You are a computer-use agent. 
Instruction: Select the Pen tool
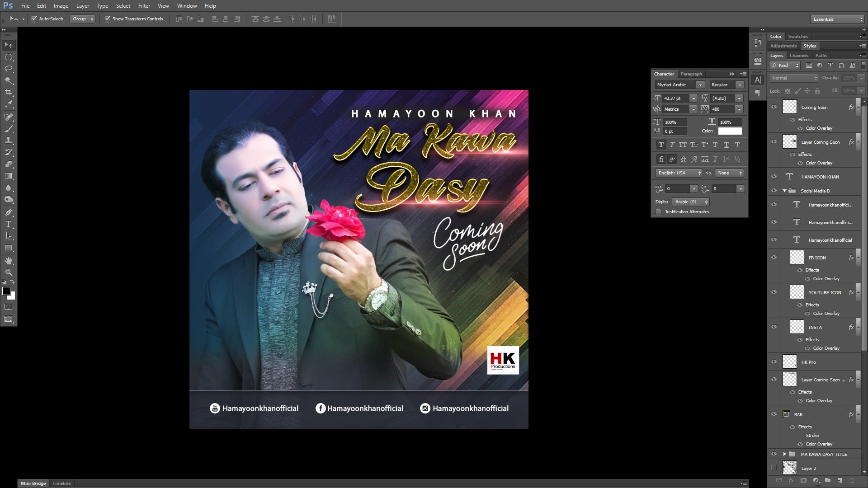tap(9, 212)
